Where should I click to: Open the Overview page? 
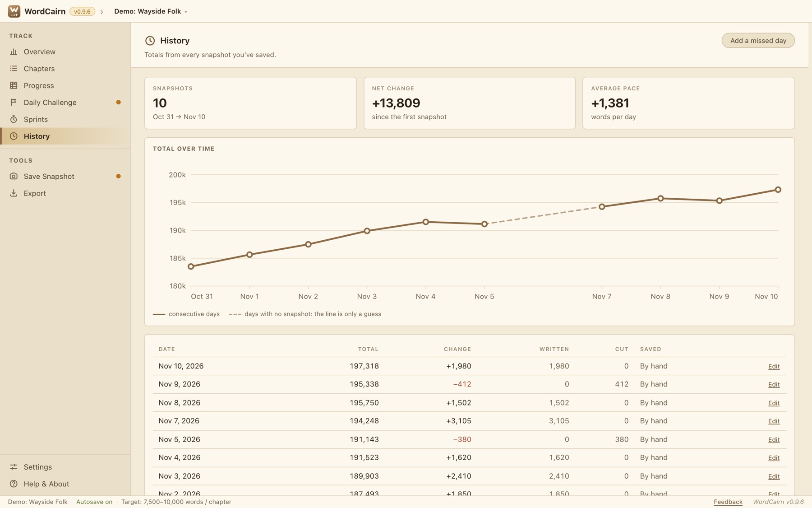coord(65,52)
